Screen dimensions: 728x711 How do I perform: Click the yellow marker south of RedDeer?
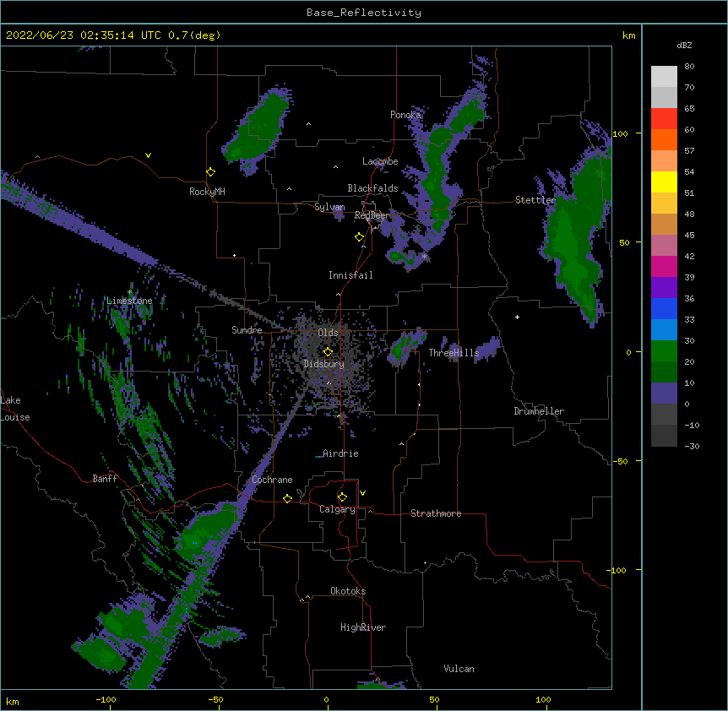click(x=360, y=236)
